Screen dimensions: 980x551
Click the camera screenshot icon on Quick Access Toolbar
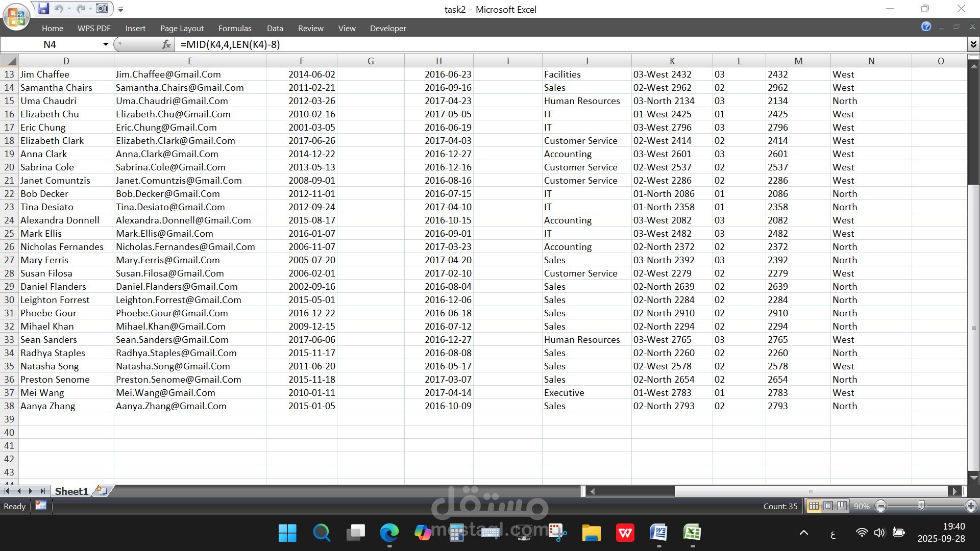click(102, 8)
